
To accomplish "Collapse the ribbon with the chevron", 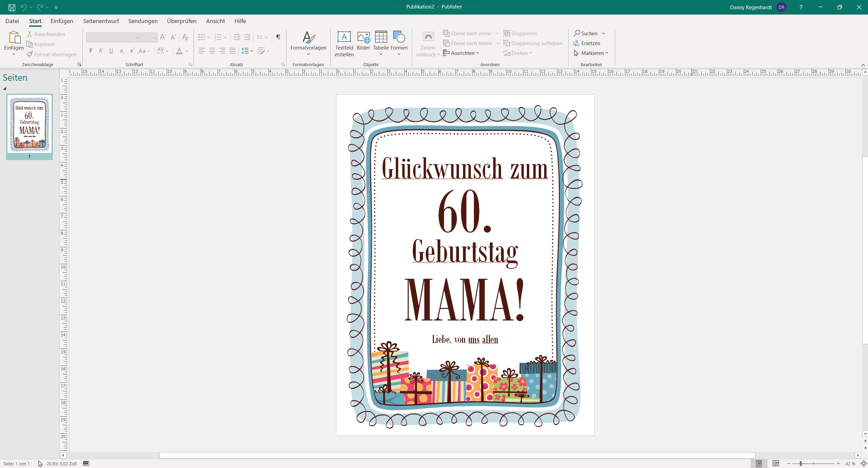I will (x=863, y=65).
